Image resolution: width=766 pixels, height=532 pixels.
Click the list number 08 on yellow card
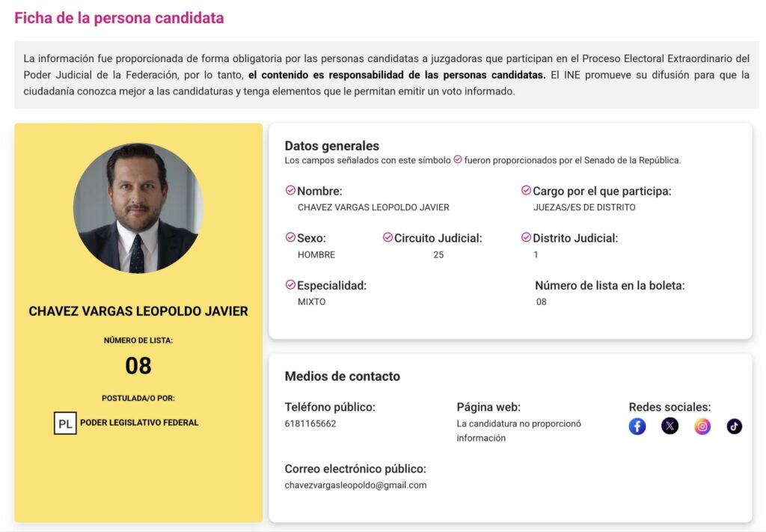(x=138, y=366)
